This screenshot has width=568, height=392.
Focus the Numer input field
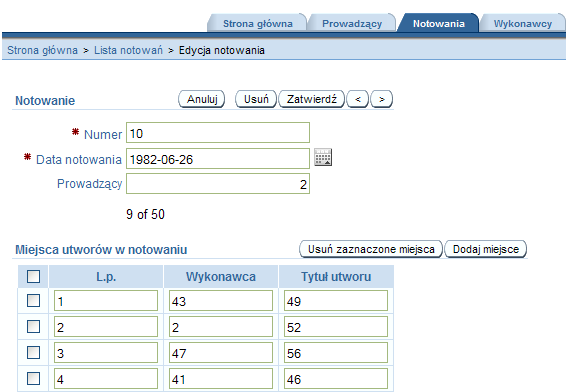pos(218,133)
